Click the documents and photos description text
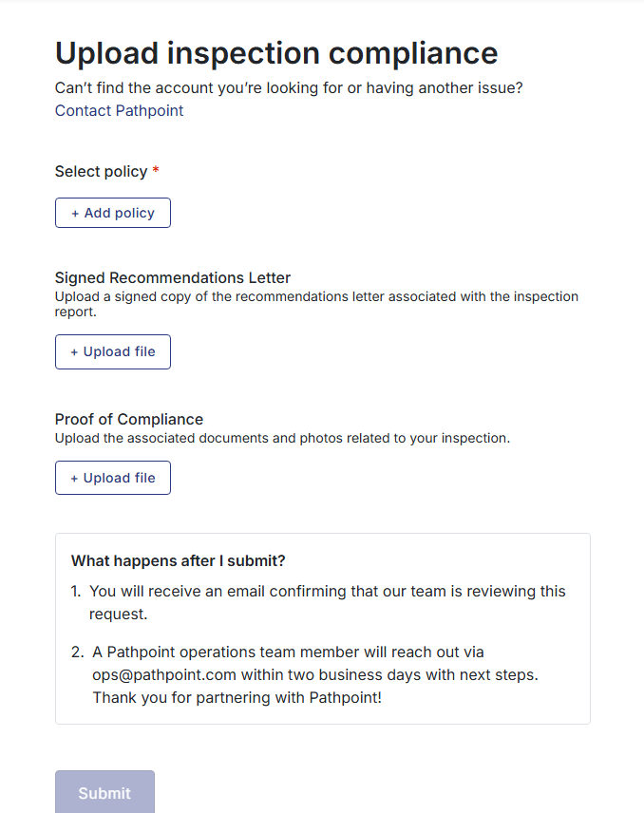This screenshot has width=644, height=813. [282, 439]
